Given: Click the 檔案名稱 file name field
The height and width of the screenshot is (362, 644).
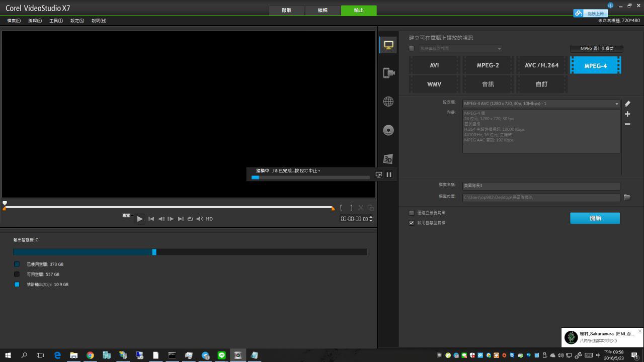Looking at the screenshot, I should pyautogui.click(x=541, y=186).
